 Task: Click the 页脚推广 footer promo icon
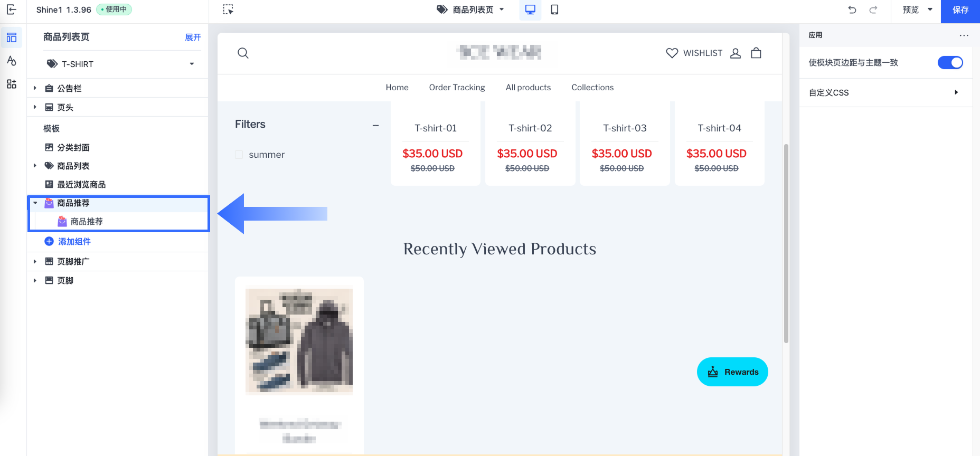click(x=49, y=261)
